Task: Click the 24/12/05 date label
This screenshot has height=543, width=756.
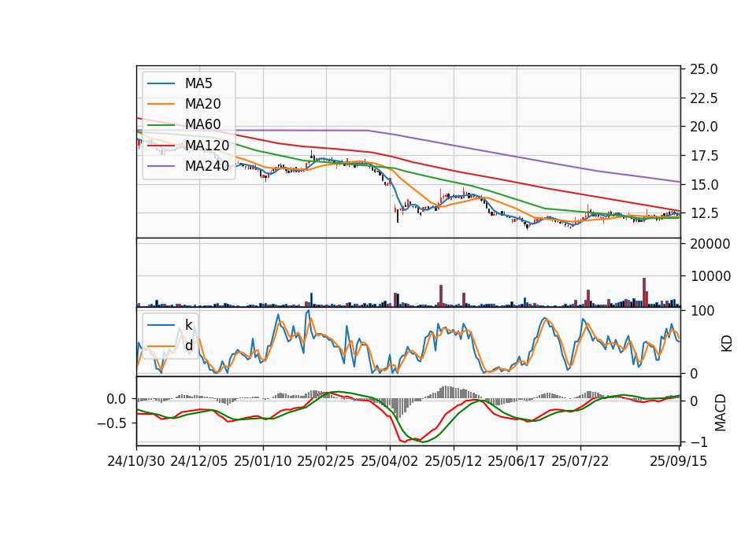Action: [198, 461]
